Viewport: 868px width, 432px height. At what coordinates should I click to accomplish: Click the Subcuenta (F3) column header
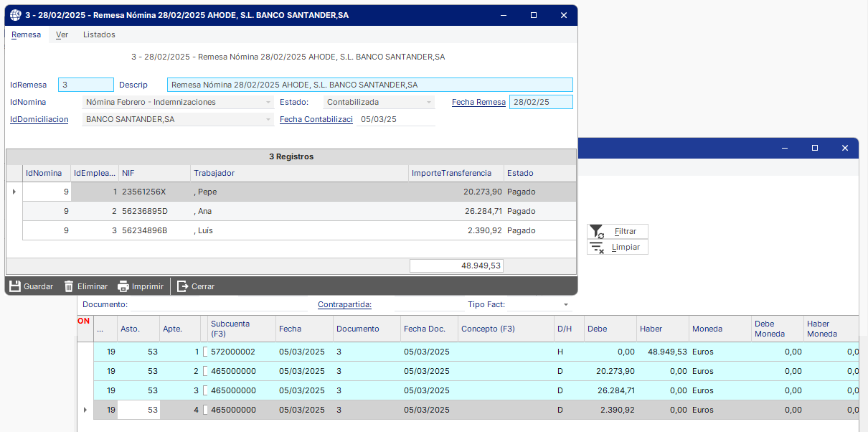pyautogui.click(x=242, y=329)
